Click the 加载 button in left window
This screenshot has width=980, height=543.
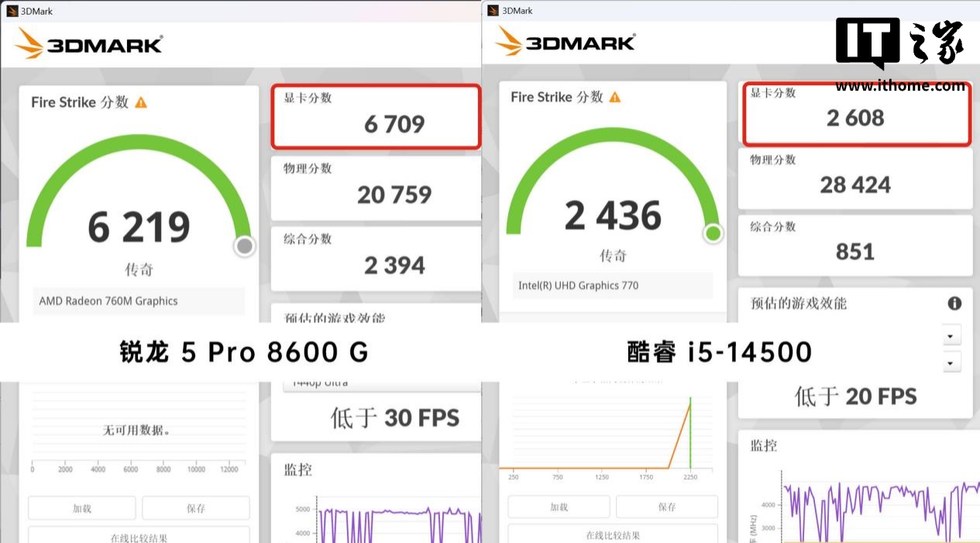(82, 508)
